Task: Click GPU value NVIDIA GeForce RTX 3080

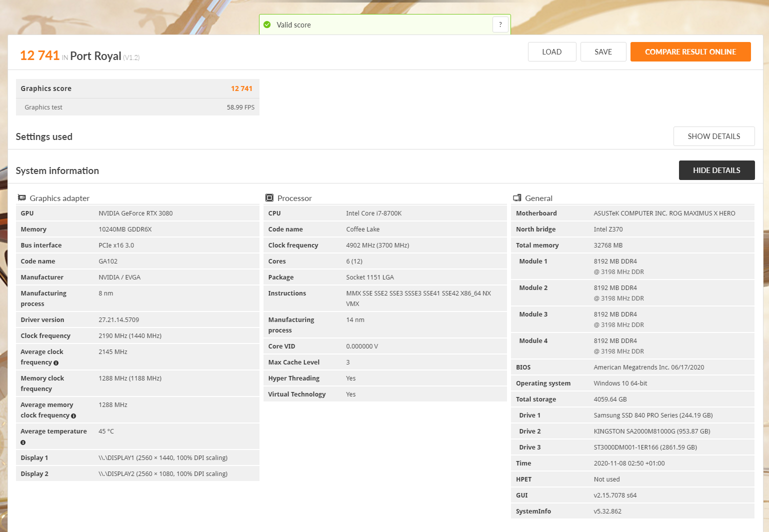Action: (x=135, y=213)
